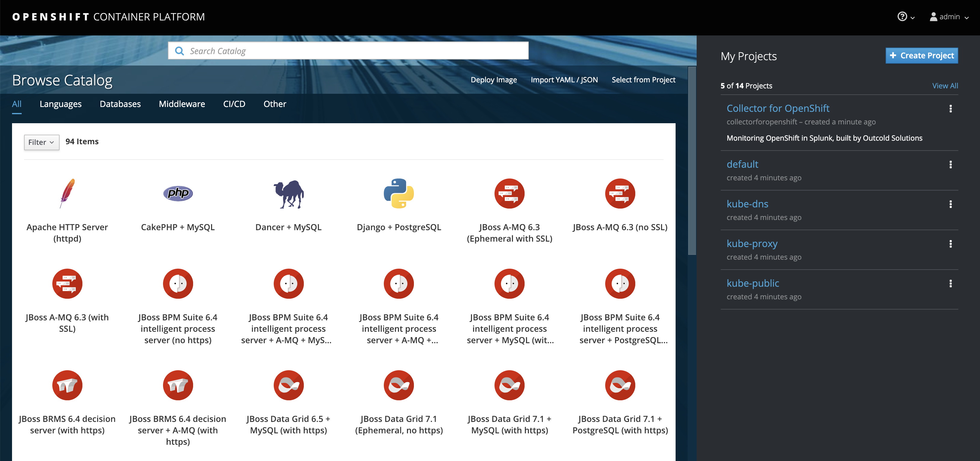Click the catalog vertical scrollbar
This screenshot has height=461, width=980.
click(x=692, y=161)
